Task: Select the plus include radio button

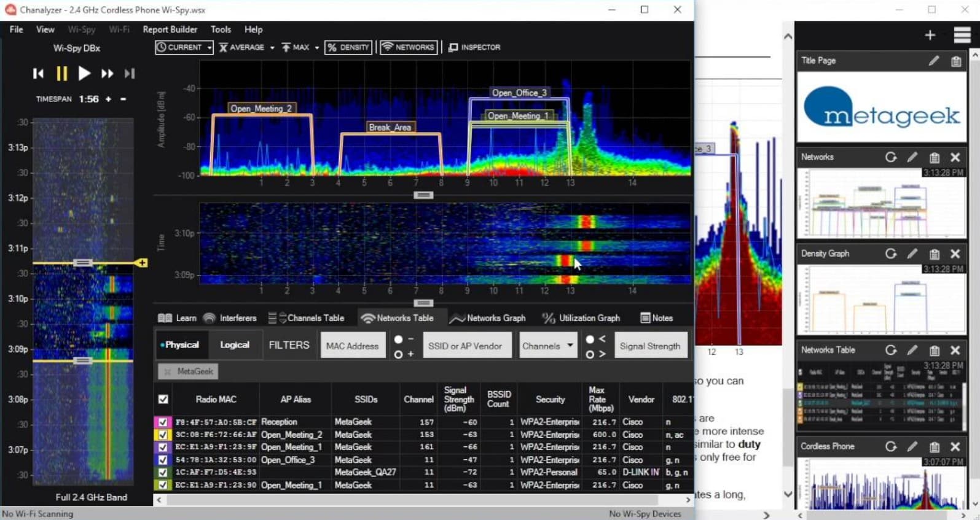Action: [398, 354]
